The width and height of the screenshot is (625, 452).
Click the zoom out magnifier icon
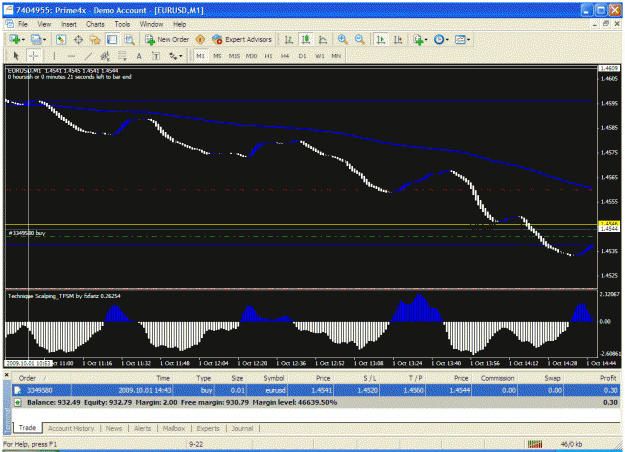[x=360, y=39]
